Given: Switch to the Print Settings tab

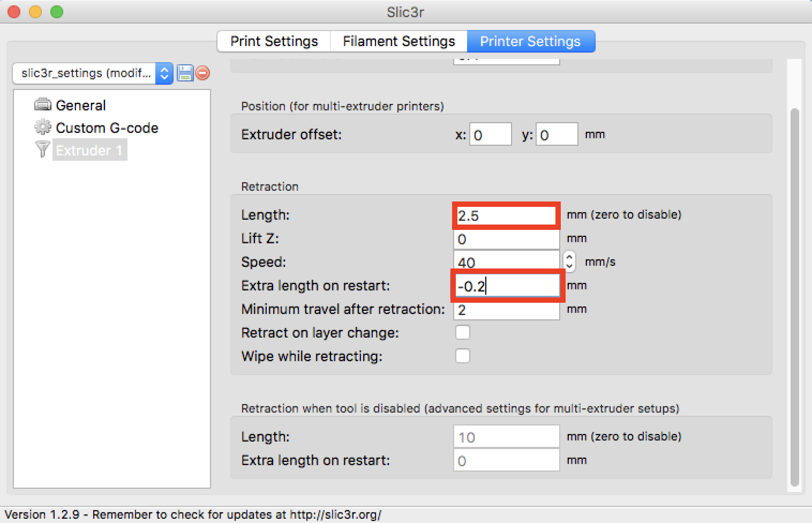Looking at the screenshot, I should pyautogui.click(x=274, y=41).
